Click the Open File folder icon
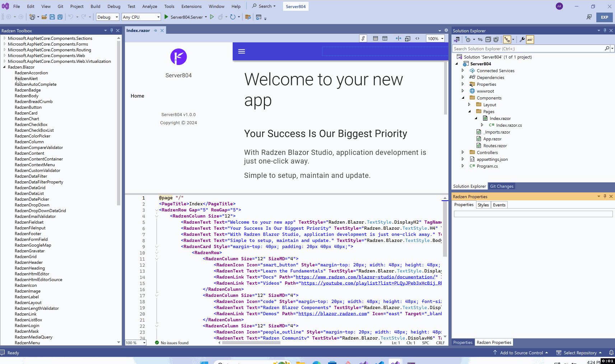Screen dimensions: 615x364 coord(44,17)
